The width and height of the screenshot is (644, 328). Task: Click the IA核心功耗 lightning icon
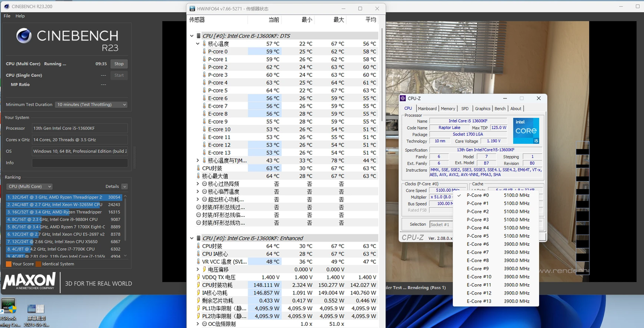click(x=199, y=293)
